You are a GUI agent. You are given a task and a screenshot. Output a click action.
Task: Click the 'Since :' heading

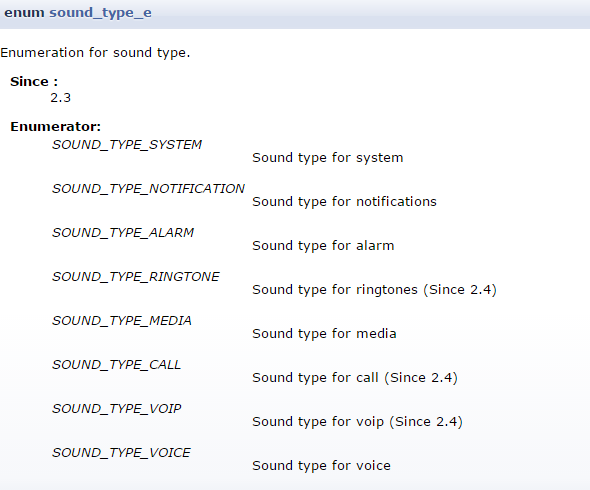tap(34, 82)
